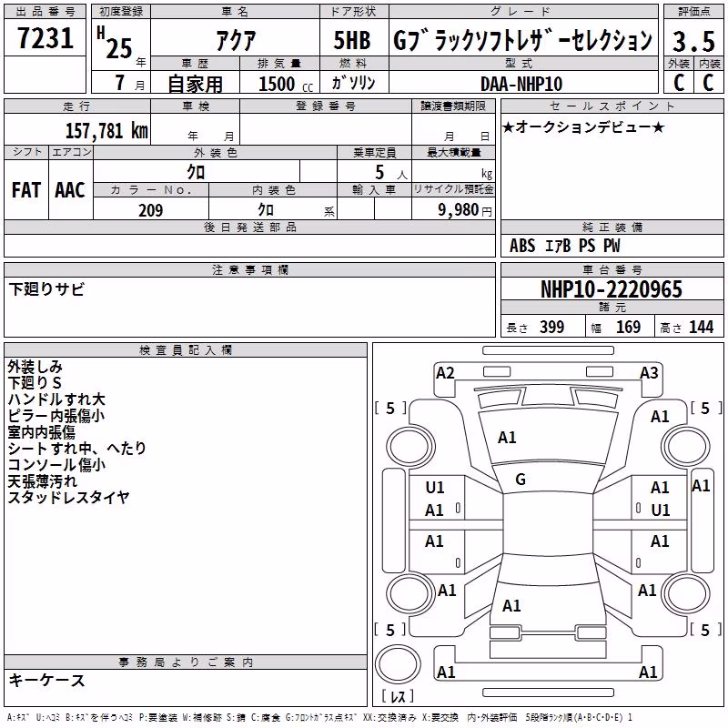The height and width of the screenshot is (728, 728).
Task: Select the 車台番号 header
Action: [x=612, y=269]
